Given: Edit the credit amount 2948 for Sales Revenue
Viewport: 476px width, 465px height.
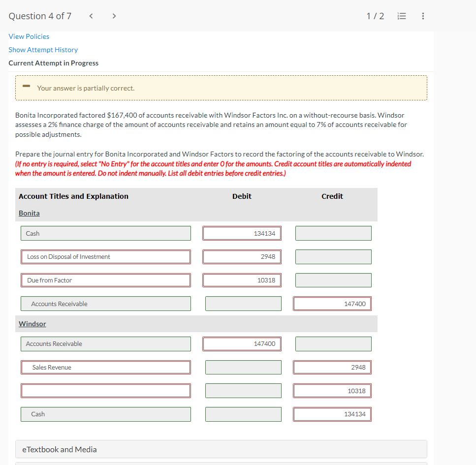Looking at the screenshot, I should point(332,367).
